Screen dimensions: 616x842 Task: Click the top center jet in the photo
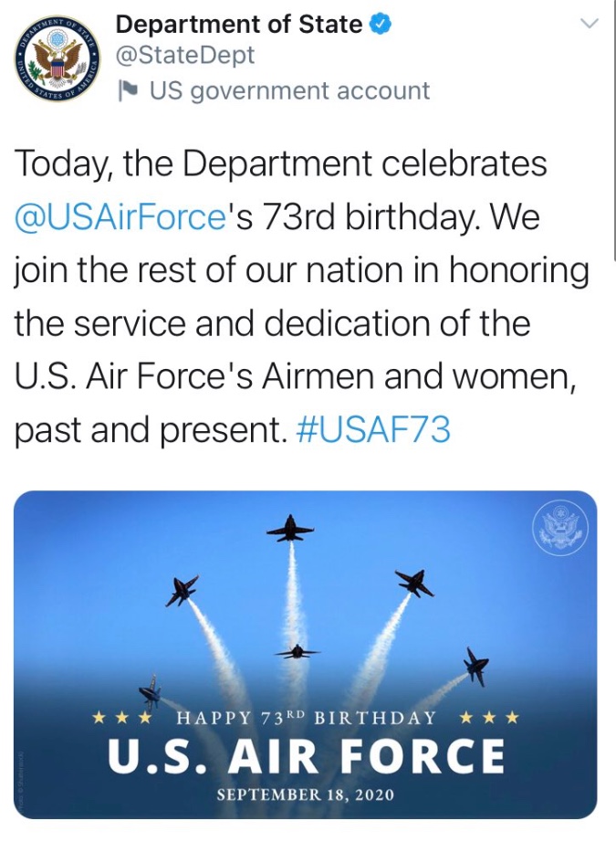tap(290, 529)
